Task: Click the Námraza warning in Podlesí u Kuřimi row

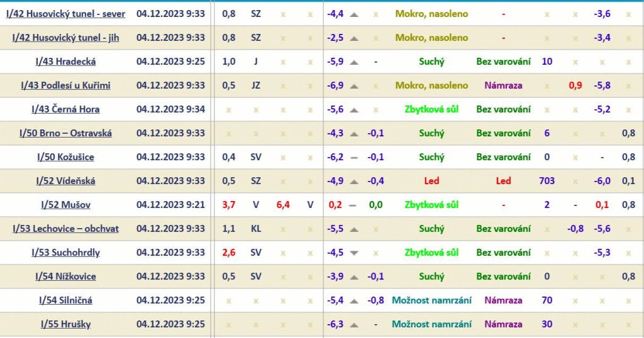Action: tap(503, 85)
